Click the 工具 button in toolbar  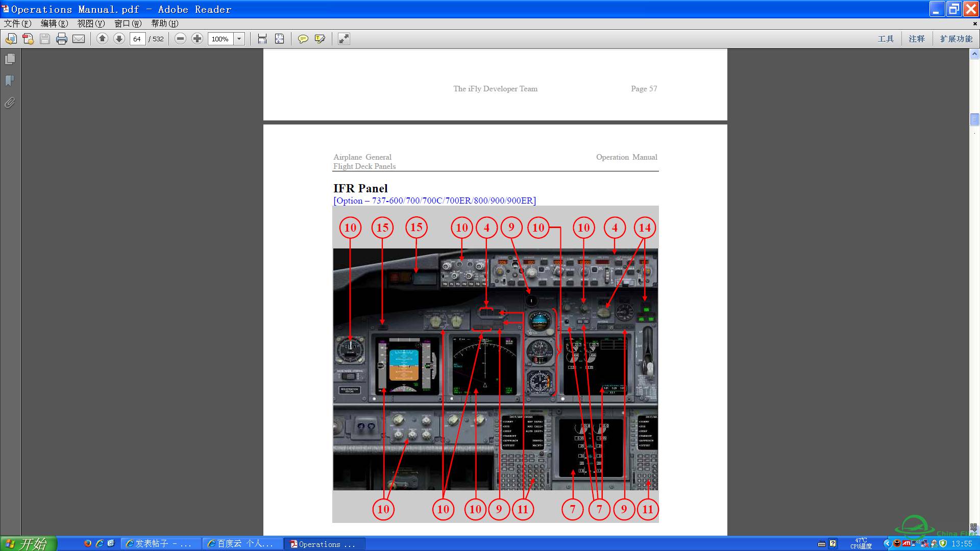[x=886, y=38]
